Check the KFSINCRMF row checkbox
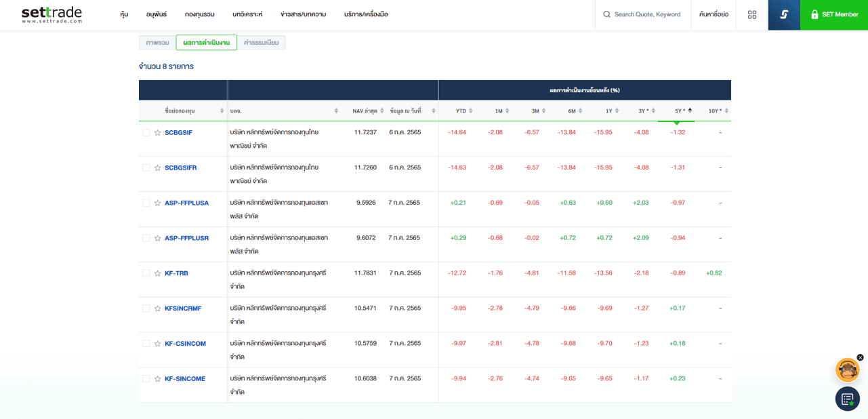 [146, 308]
